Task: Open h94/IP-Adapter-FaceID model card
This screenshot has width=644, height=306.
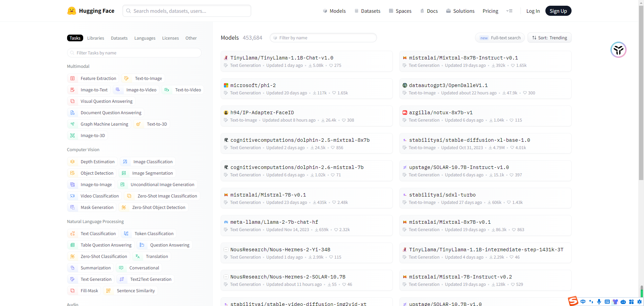Action: (307, 116)
